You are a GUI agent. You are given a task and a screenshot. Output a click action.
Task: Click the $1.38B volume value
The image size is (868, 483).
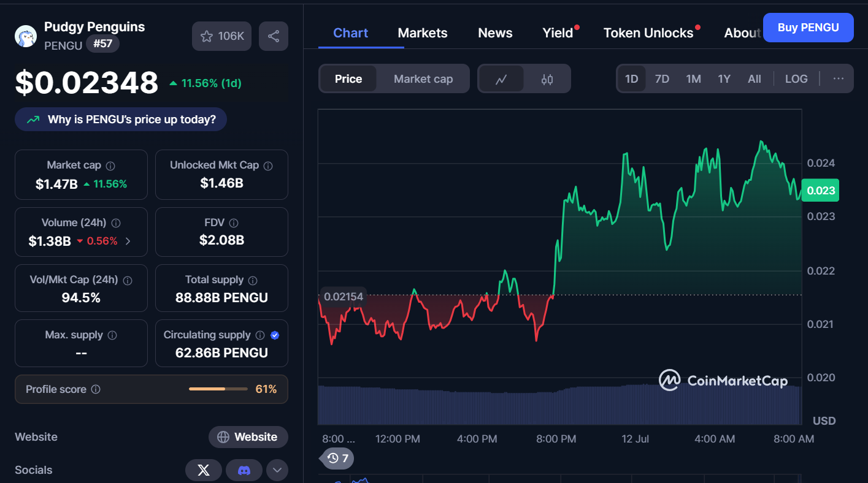tap(50, 241)
